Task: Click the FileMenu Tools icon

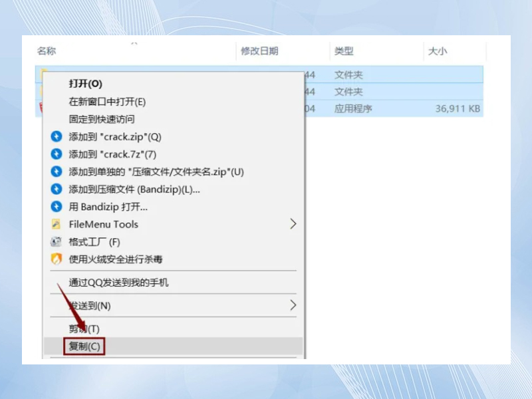Action: tap(56, 225)
